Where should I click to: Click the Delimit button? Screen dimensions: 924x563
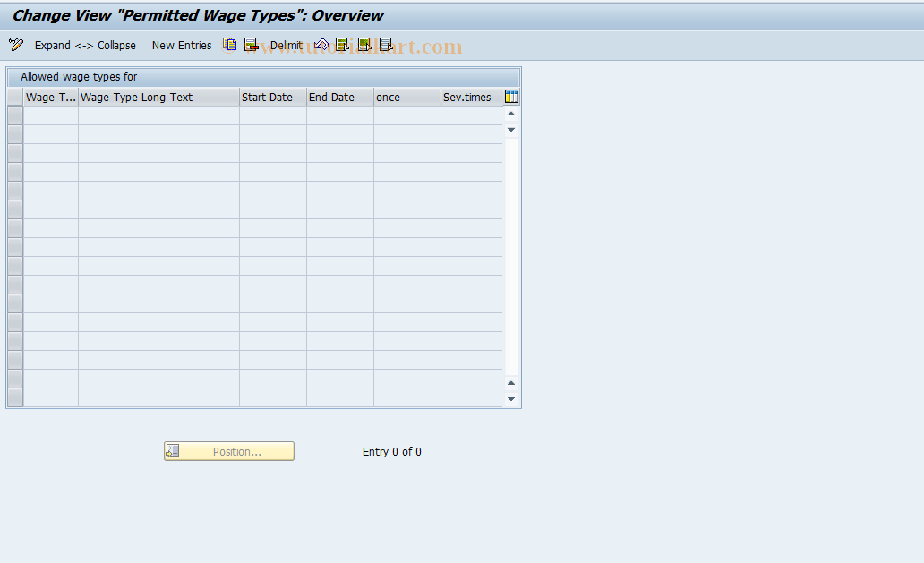(287, 46)
